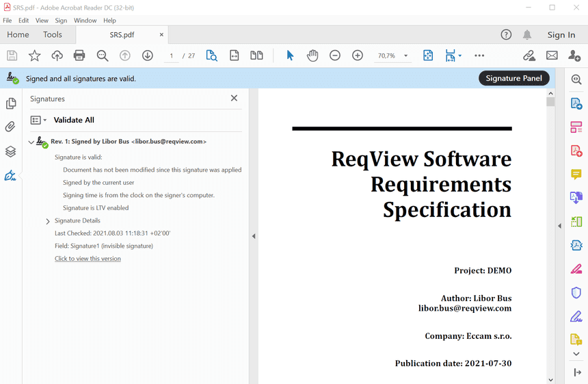This screenshot has width=588, height=384.
Task: Collapse the left navigation pane arrow
Action: pyautogui.click(x=254, y=236)
